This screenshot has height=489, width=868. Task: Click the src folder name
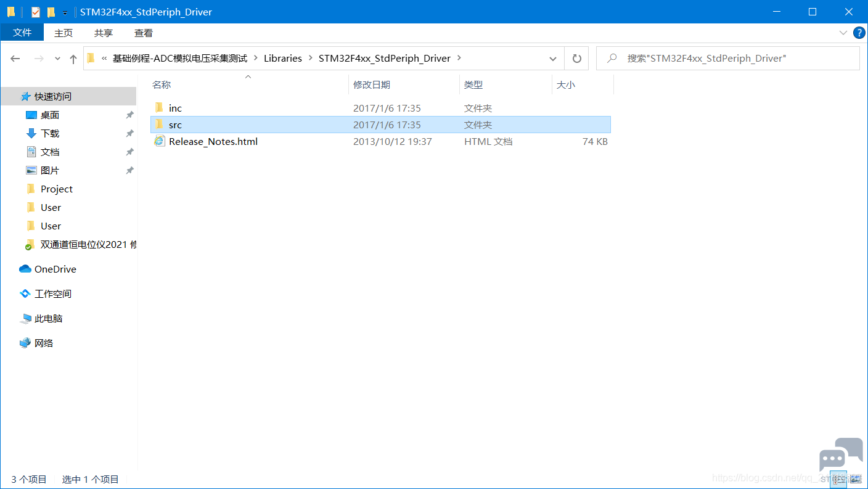tap(175, 125)
